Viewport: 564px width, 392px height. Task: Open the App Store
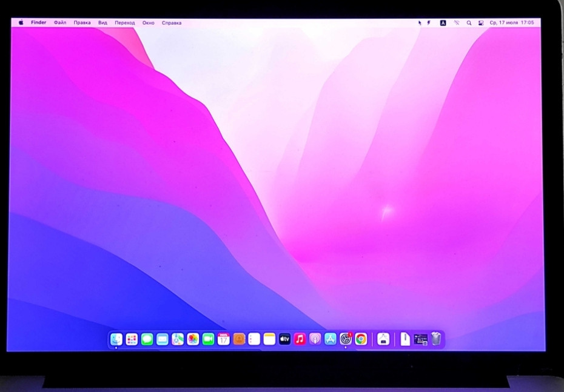330,340
